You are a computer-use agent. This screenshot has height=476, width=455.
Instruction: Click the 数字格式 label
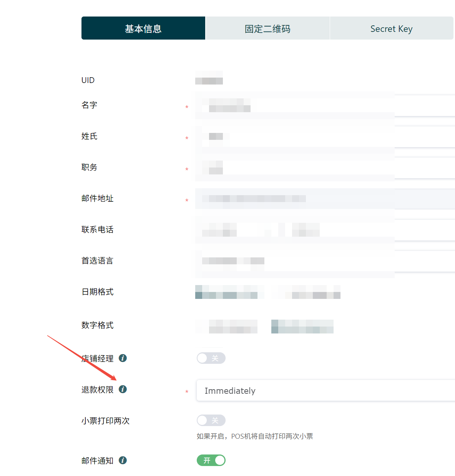tap(98, 325)
